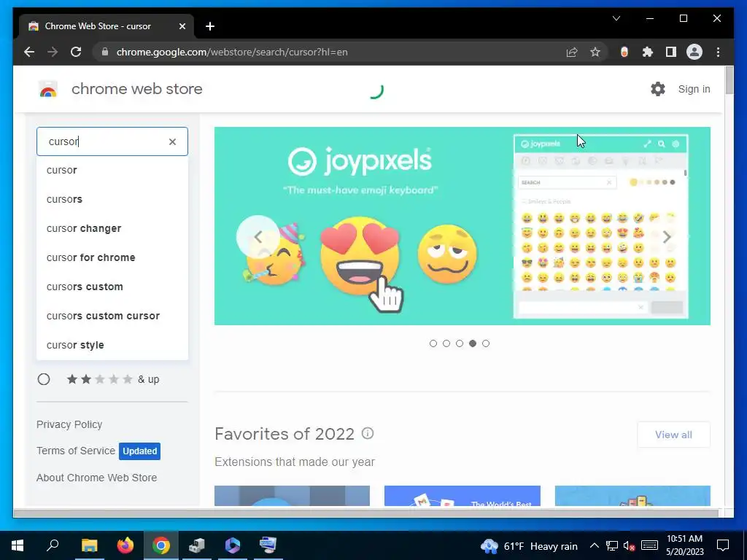The height and width of the screenshot is (560, 747).
Task: View site info via lock icon
Action: point(105,52)
